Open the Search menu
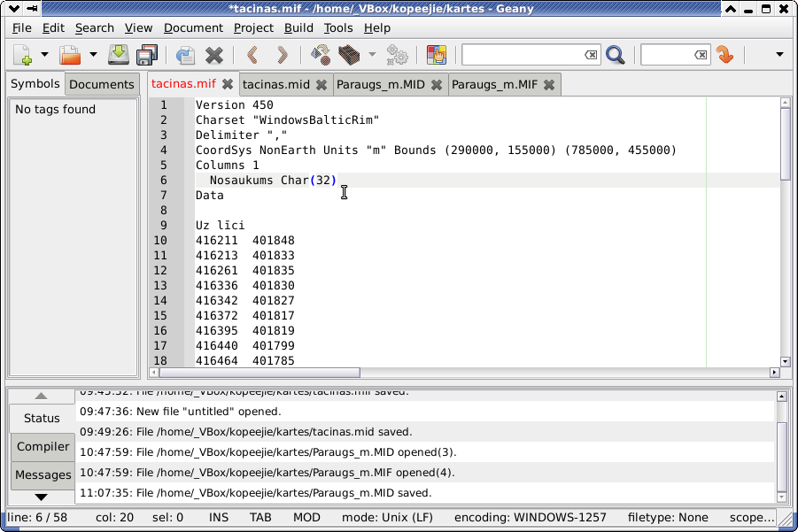The width and height of the screenshot is (798, 532). click(95, 28)
